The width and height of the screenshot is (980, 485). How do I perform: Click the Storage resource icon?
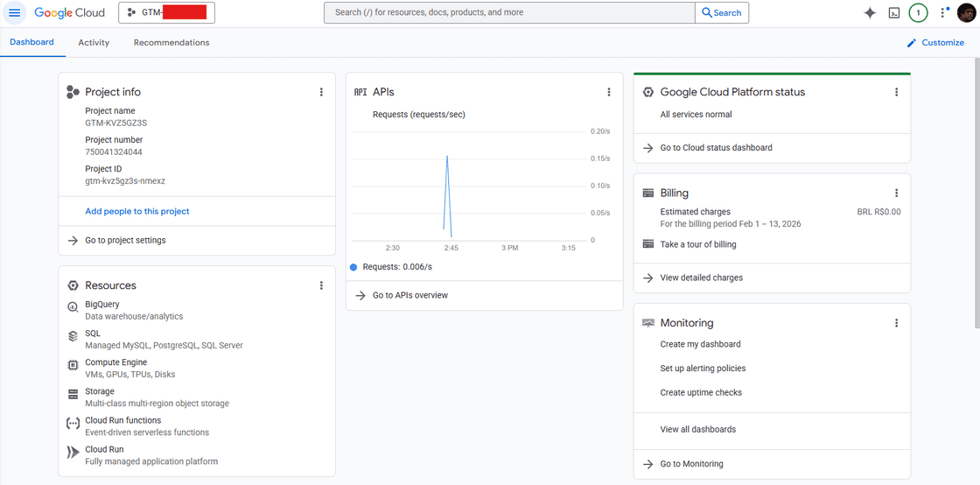(73, 394)
